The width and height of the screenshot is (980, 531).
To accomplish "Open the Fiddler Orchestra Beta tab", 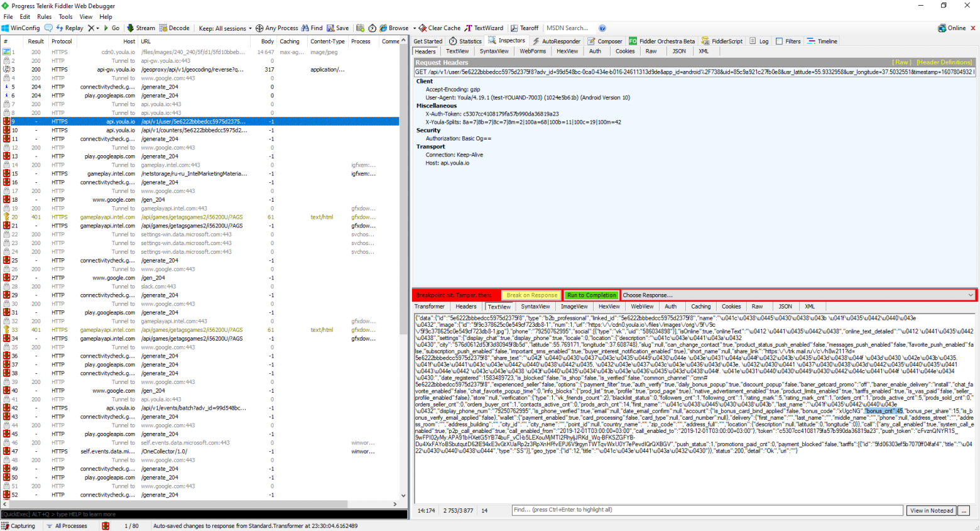I will (x=662, y=41).
